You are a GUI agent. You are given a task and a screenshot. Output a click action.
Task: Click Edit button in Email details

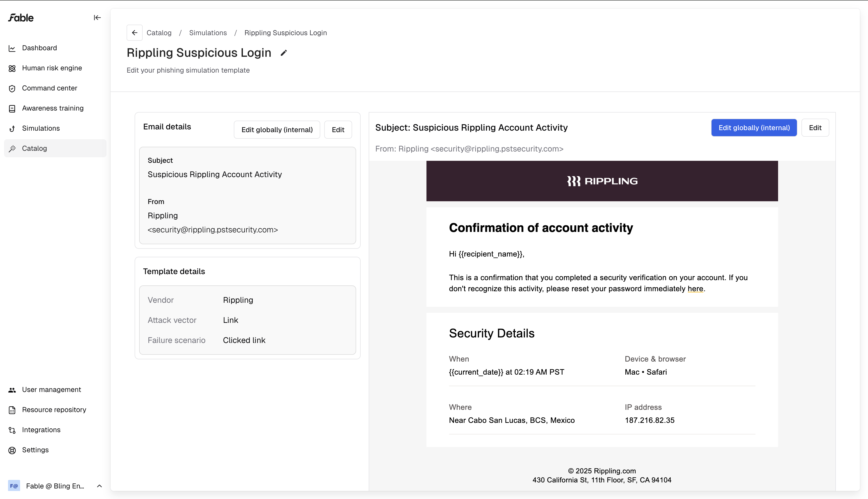[338, 130]
